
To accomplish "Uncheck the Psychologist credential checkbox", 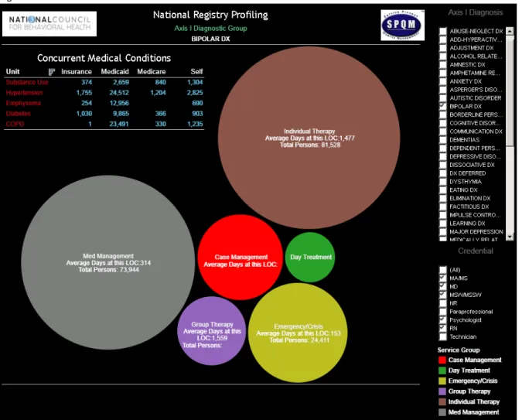I will click(443, 320).
